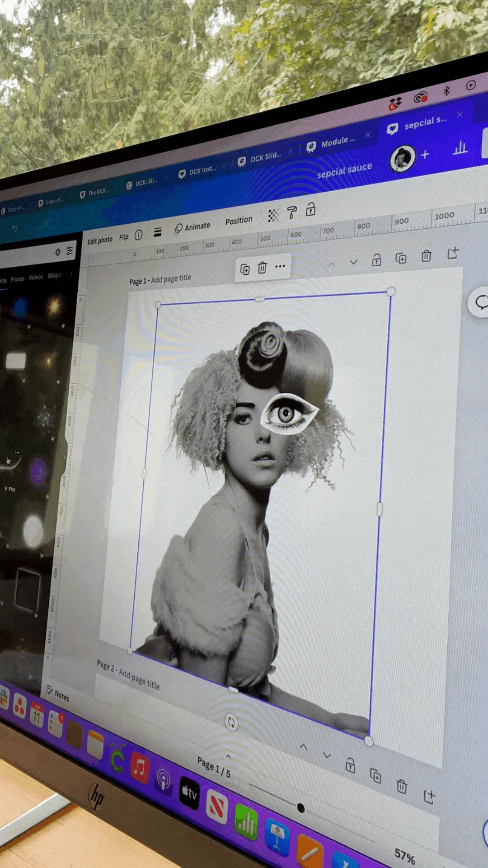Click Edit photo

100,240
